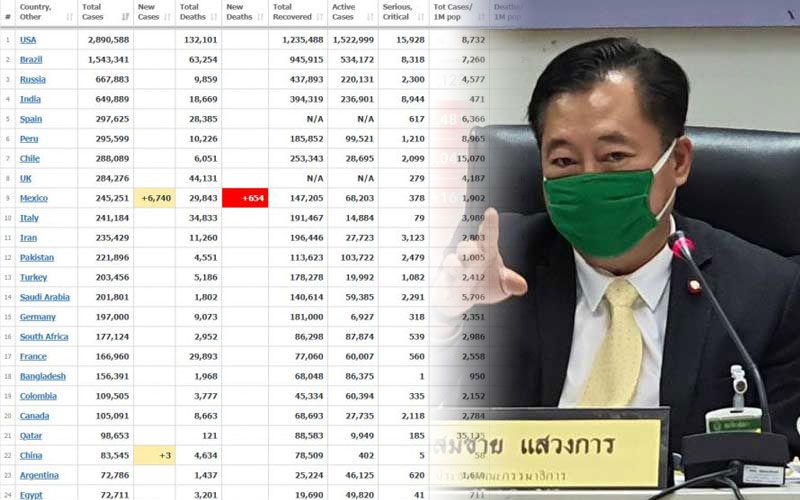Select USA total deaths value 132,101
The width and height of the screenshot is (800, 500).
point(201,40)
